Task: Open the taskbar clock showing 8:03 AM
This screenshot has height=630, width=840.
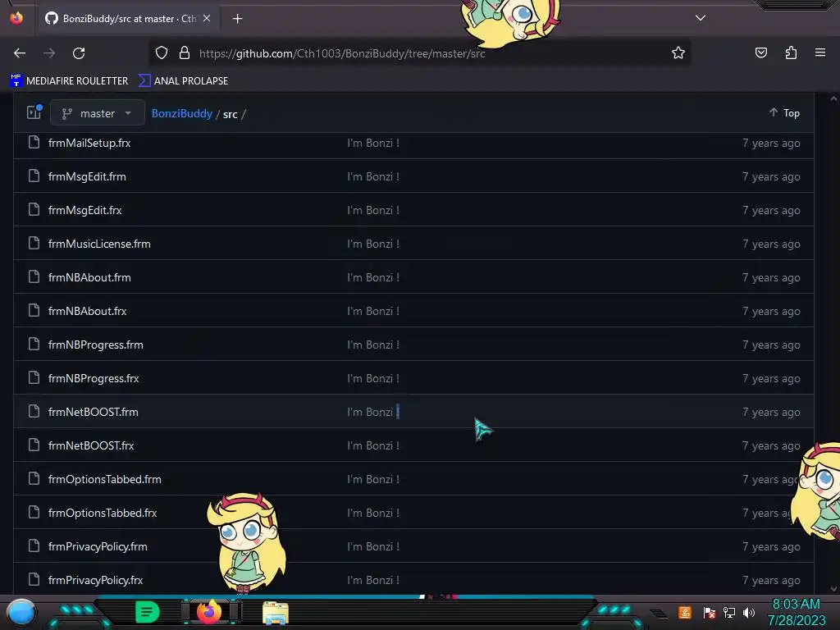Action: pos(796,612)
